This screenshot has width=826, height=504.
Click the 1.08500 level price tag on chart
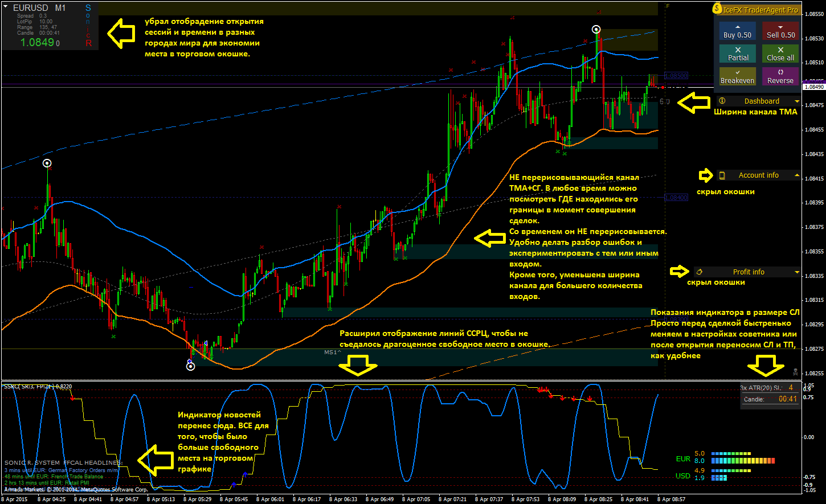pyautogui.click(x=676, y=75)
